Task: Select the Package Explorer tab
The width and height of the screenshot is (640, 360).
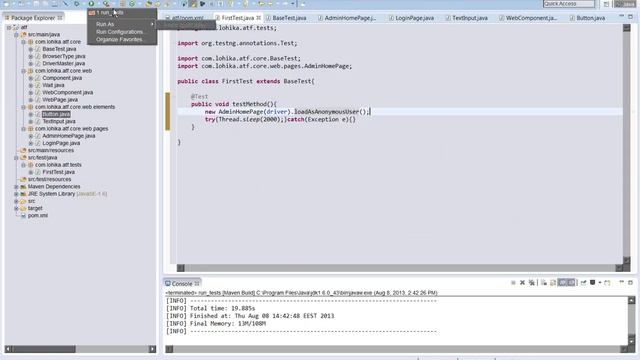Action: coord(33,18)
